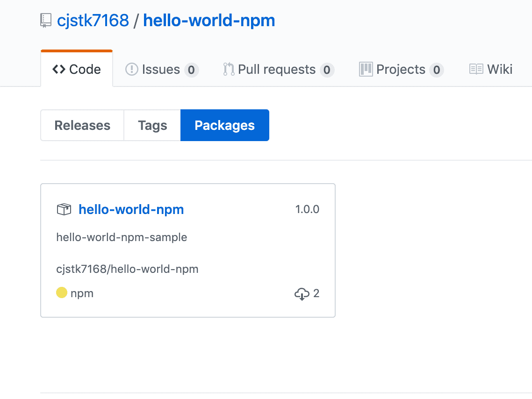Open the cjstk7168 owner profile link
Screen dimensions: 532x399
(93, 21)
